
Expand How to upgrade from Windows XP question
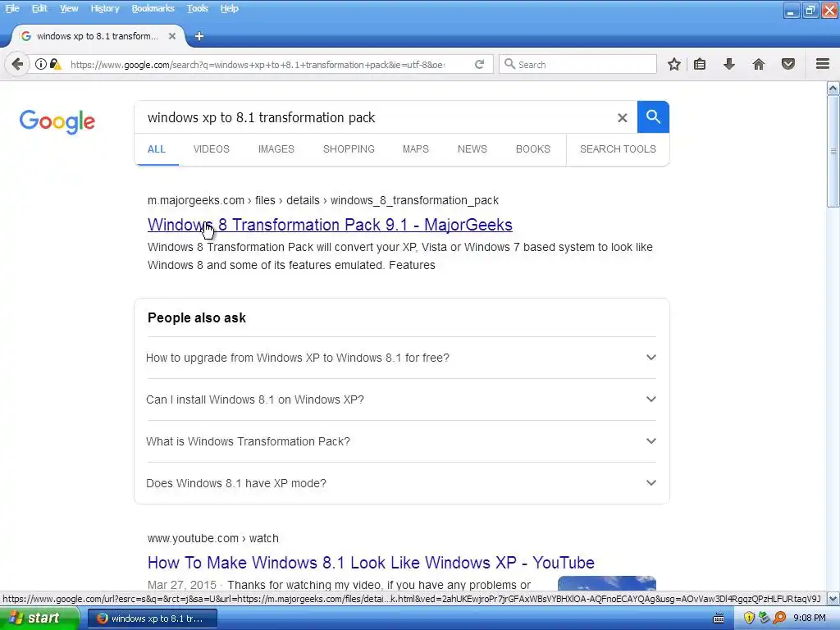[401, 358]
